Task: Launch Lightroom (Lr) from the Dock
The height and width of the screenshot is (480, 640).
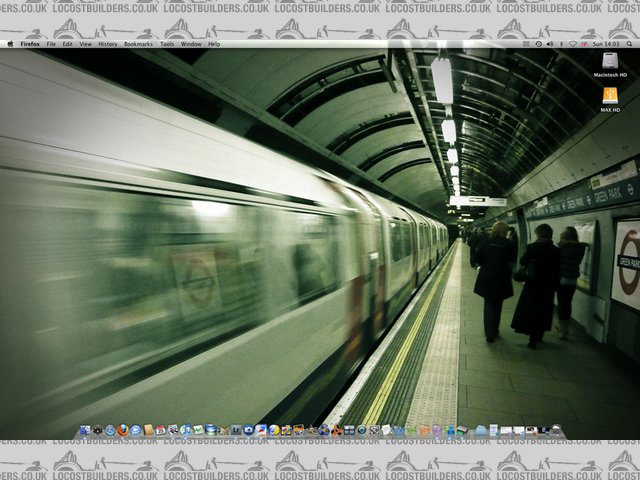Action: click(x=236, y=430)
